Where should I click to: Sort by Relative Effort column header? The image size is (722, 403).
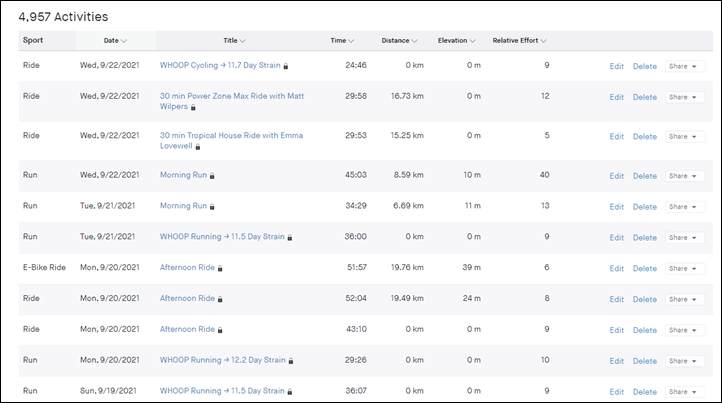(x=519, y=41)
